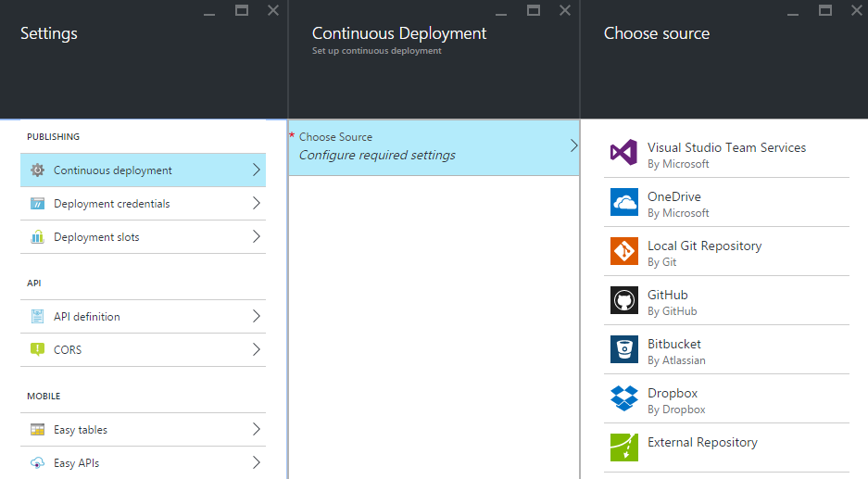This screenshot has width=868, height=479.
Task: Pick the Dropbox icon as source
Action: [623, 398]
